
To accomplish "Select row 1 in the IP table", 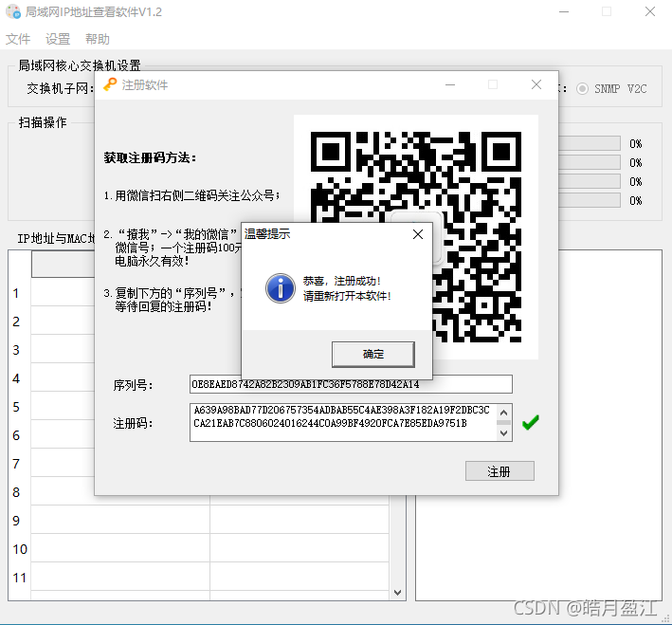I will (16, 293).
